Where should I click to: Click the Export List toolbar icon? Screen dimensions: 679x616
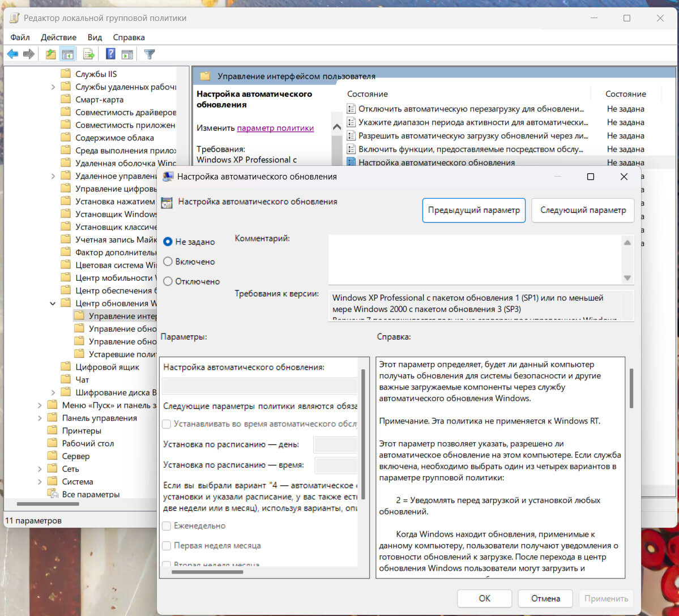coord(89,54)
